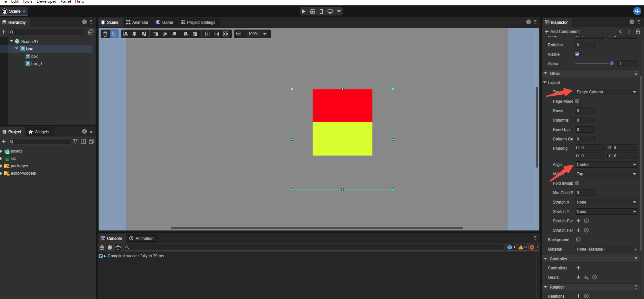This screenshot has width=644, height=299.
Task: Add a new node in Hierarchy
Action: pos(4,32)
